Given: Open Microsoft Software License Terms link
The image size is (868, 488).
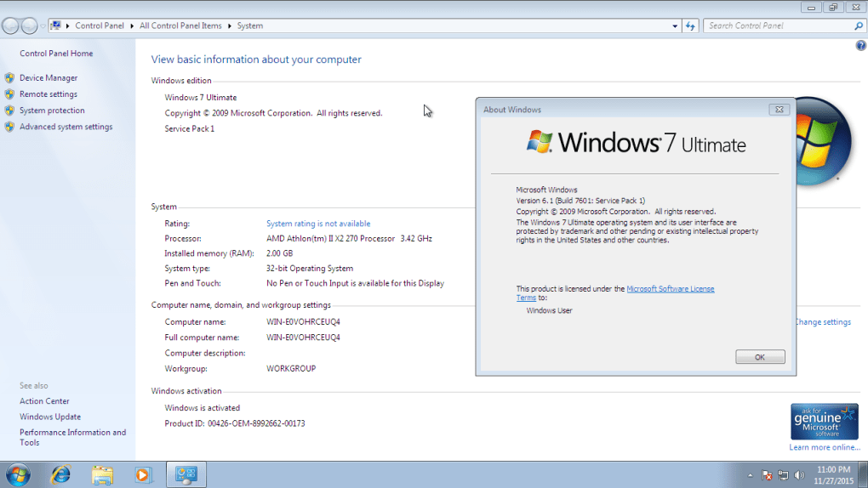Looking at the screenshot, I should pos(671,289).
